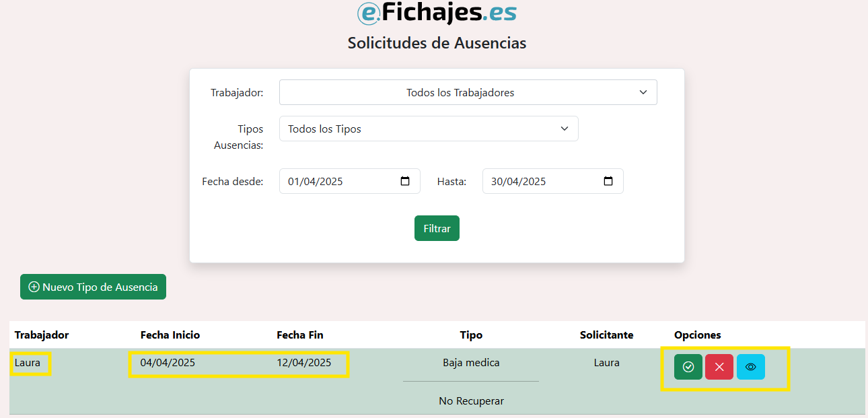868x418 pixels.
Task: View request details with blue eye icon
Action: 751,367
